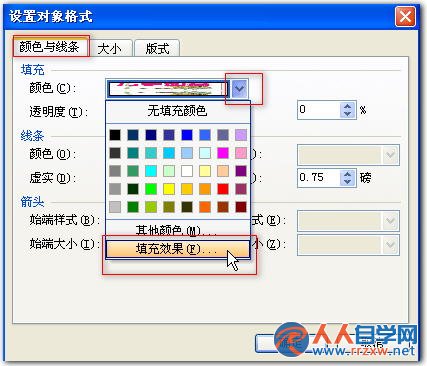This screenshot has width=427, height=366.
Task: Choose the pale light green swatch
Action: pos(169,171)
